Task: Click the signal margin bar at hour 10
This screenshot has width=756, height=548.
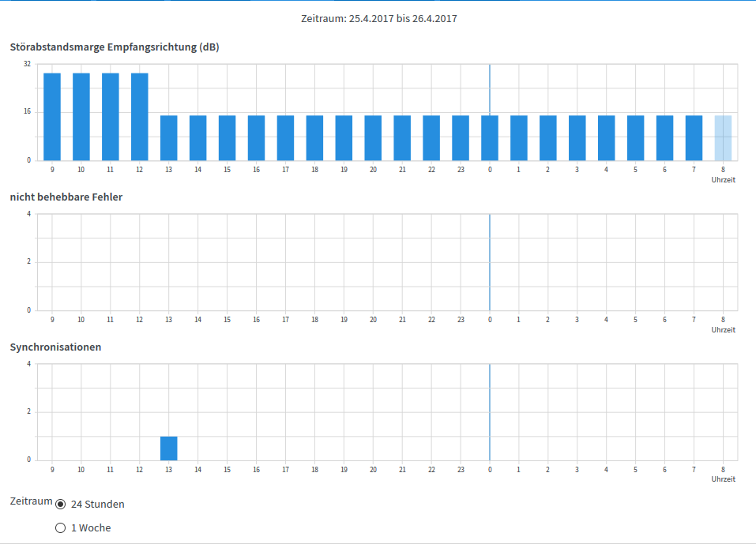Action: [81, 117]
